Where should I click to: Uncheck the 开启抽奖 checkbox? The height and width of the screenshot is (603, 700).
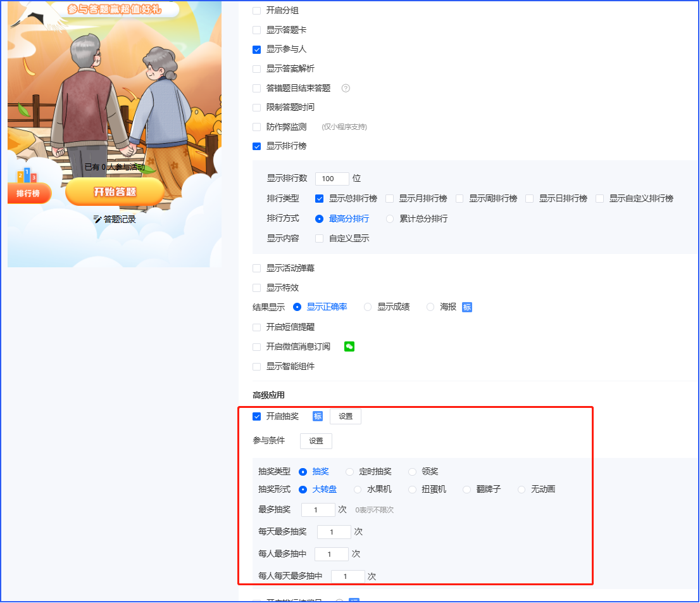[x=257, y=417]
